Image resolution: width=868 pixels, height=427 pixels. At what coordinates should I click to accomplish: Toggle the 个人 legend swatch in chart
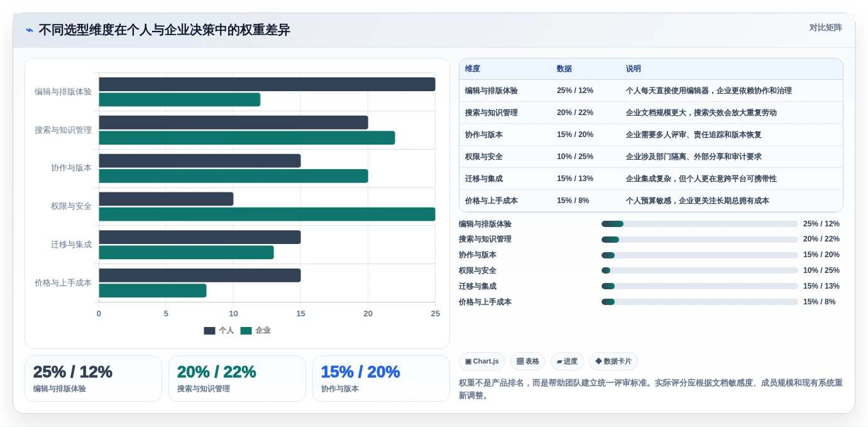point(209,331)
